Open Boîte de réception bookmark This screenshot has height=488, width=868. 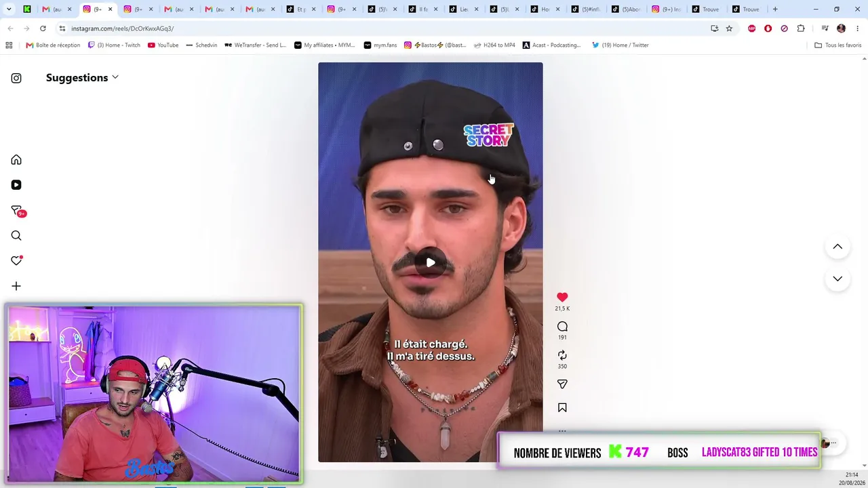tap(53, 45)
